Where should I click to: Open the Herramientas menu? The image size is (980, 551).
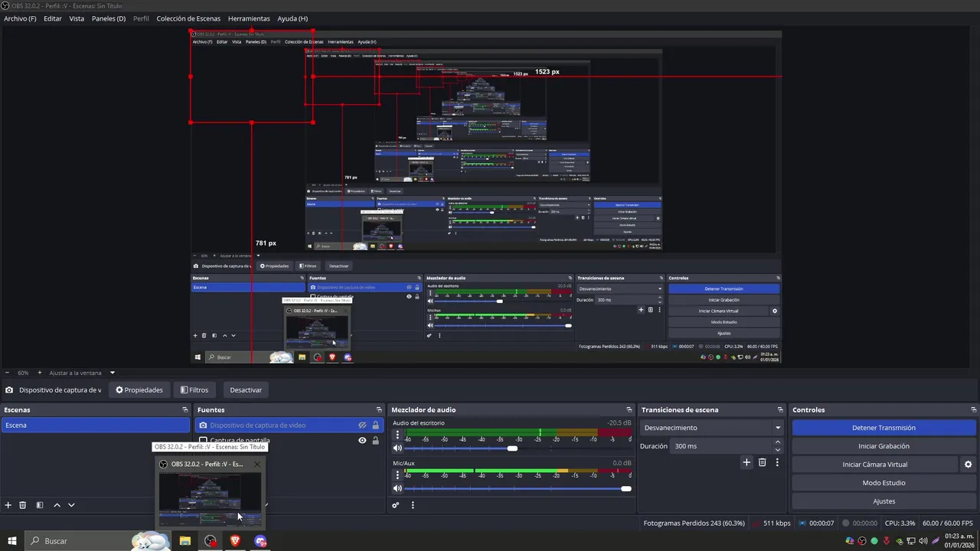249,18
